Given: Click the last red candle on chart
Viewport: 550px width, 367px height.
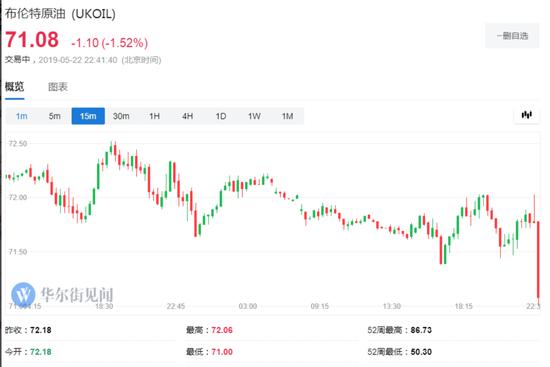Looking at the screenshot, I should click(538, 260).
